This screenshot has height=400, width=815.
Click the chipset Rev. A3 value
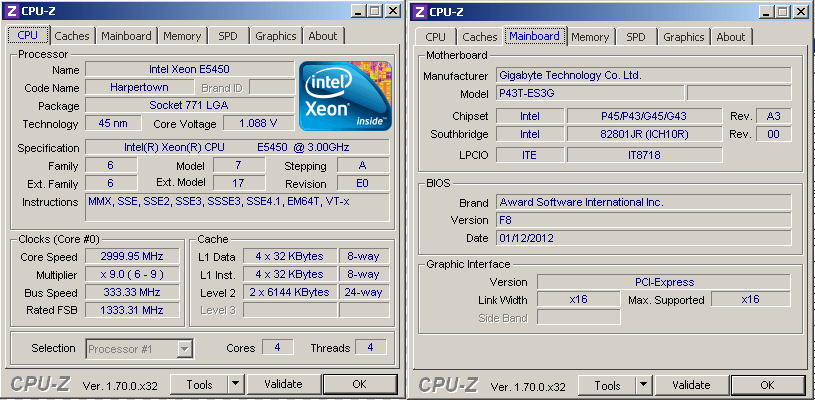[773, 116]
